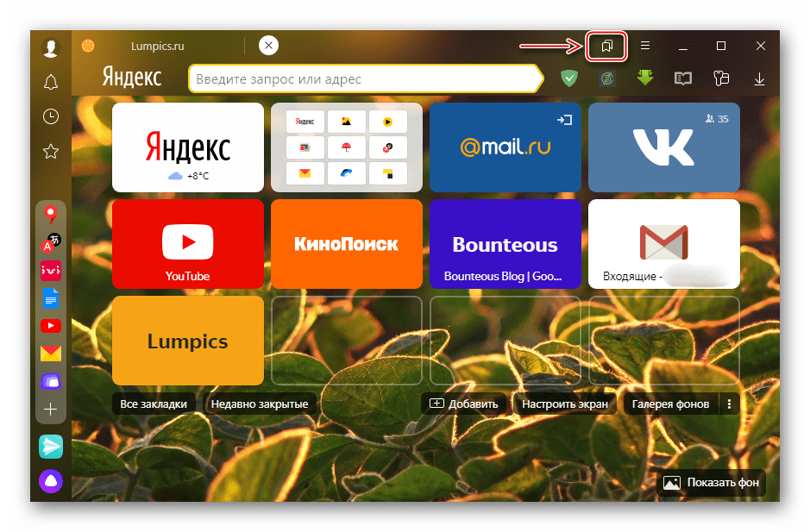Image resolution: width=810 pixels, height=532 pixels.
Task: Open the tab bookmarks icon in title bar
Action: (x=606, y=46)
